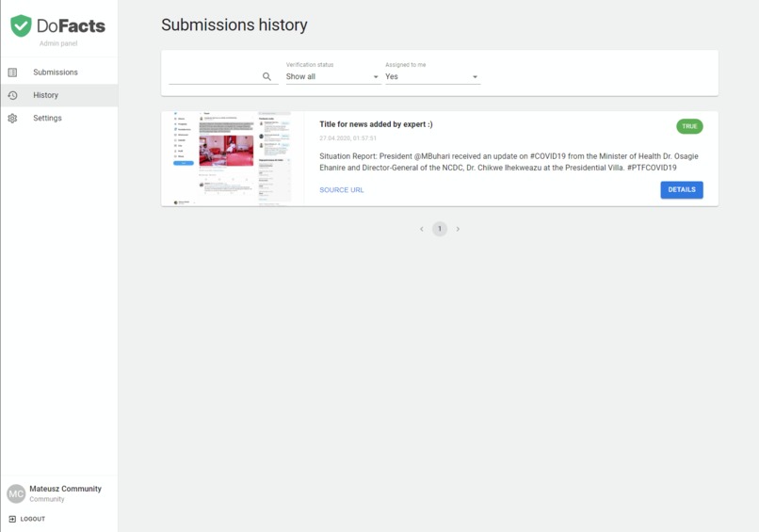Follow the SOURCE URL link

[341, 190]
